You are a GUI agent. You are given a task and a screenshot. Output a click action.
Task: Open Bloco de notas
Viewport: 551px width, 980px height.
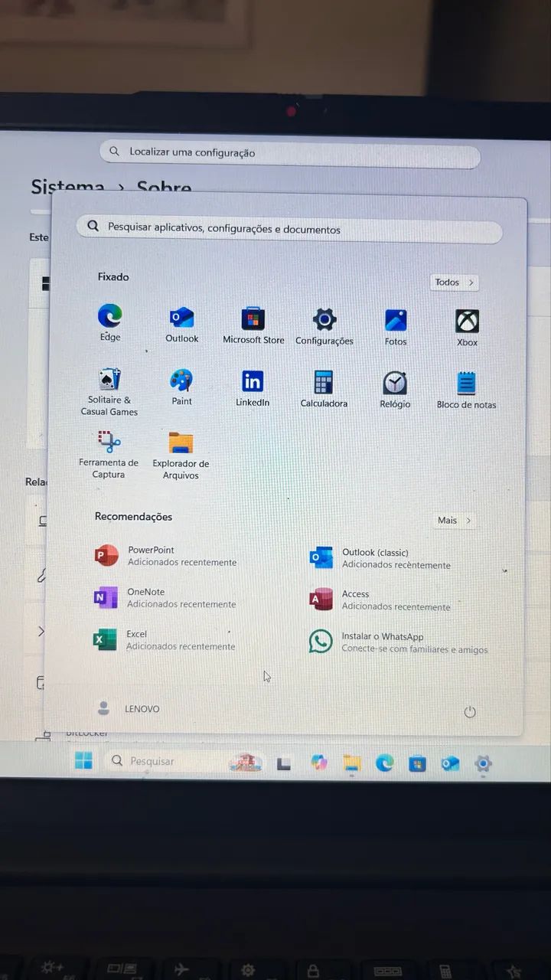(466, 391)
